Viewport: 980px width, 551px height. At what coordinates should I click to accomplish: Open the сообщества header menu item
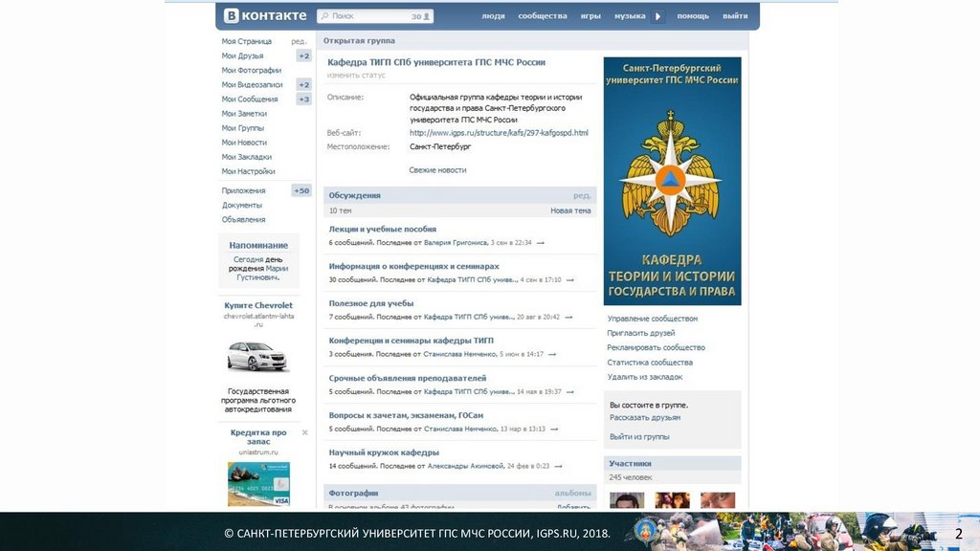coord(543,16)
